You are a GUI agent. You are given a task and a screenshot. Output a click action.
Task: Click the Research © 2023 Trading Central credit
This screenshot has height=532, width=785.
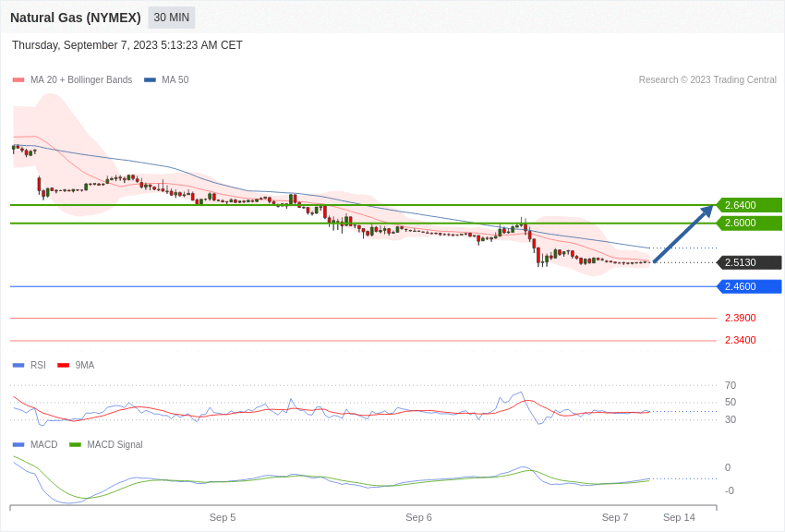[707, 79]
